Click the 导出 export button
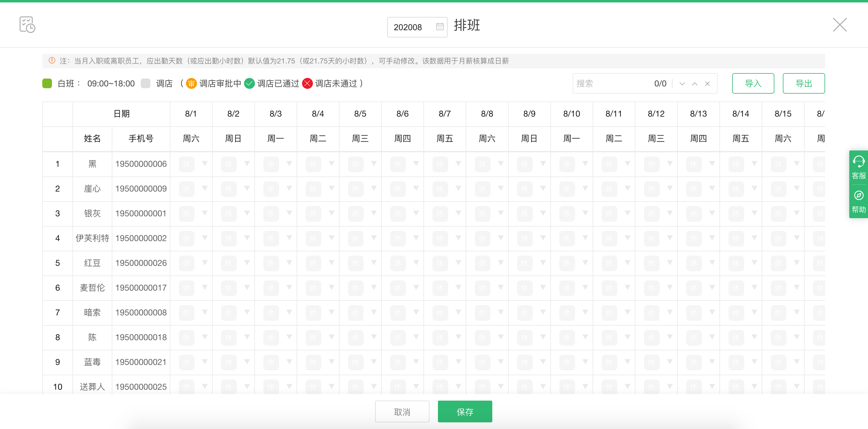Screen dimensions: 868x429 point(803,83)
